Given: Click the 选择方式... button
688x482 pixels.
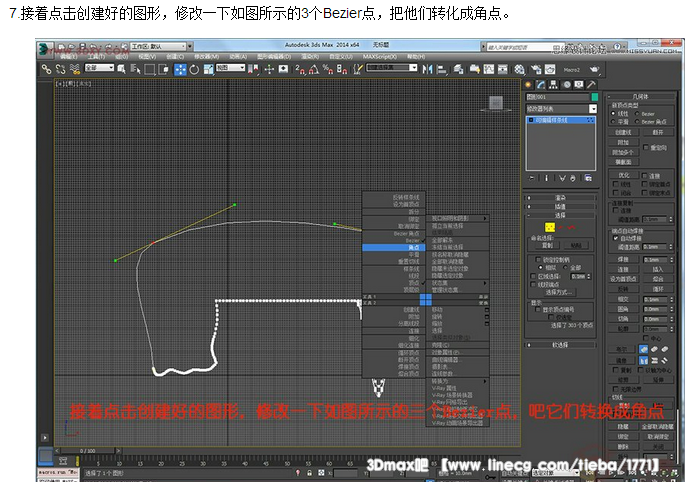Looking at the screenshot, I should click(558, 292).
